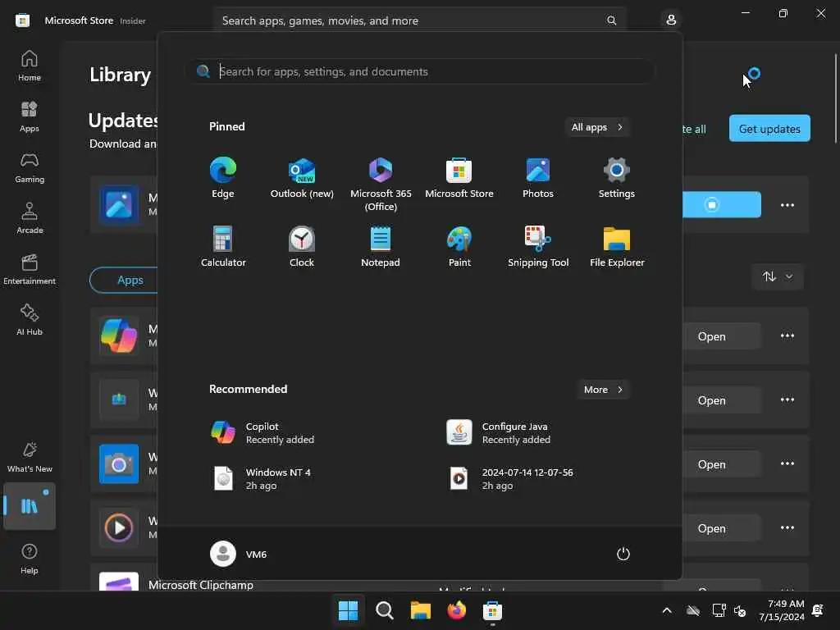Open VM6 user account menu
Image resolution: width=840 pixels, height=630 pixels.
click(x=239, y=554)
